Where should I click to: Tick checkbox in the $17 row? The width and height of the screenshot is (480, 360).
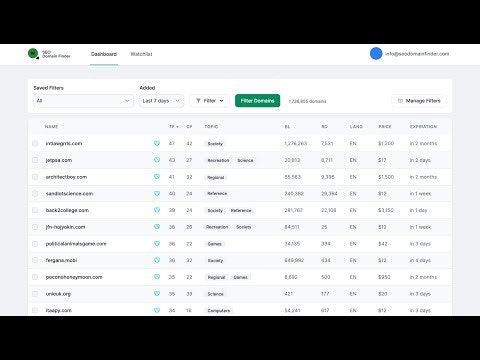coord(35,160)
